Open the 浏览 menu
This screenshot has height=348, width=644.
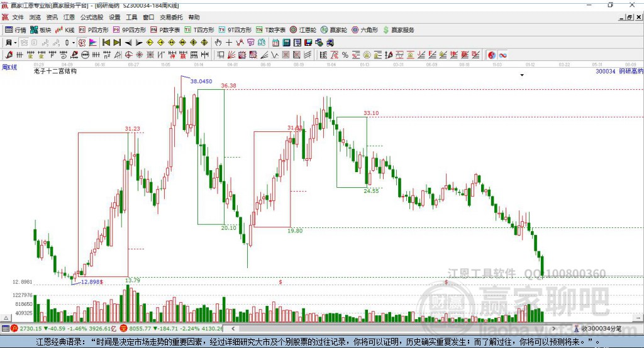coord(35,17)
